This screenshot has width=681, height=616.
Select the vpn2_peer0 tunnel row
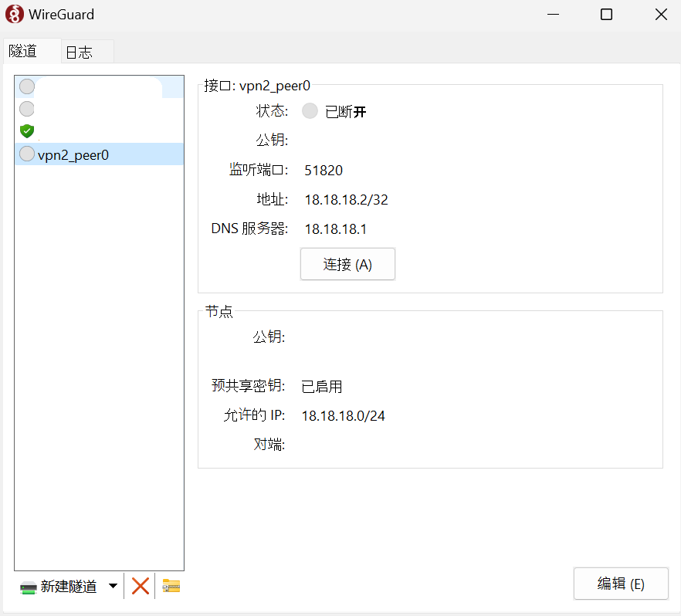(x=100, y=154)
